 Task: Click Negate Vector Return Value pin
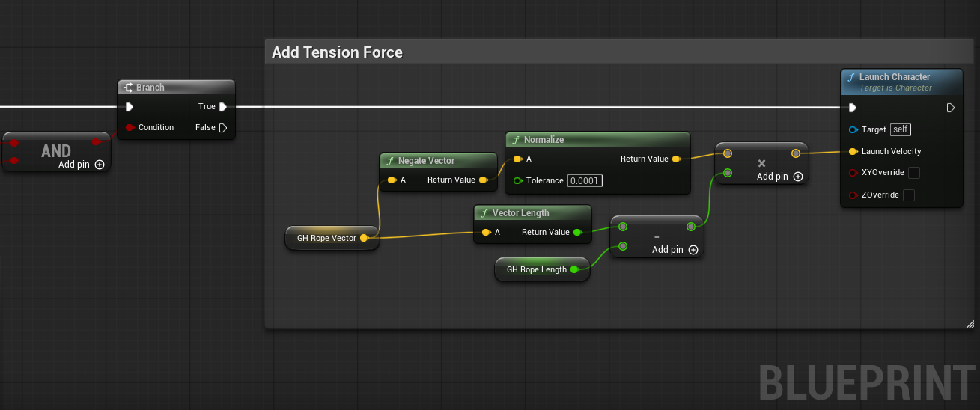[x=483, y=180]
